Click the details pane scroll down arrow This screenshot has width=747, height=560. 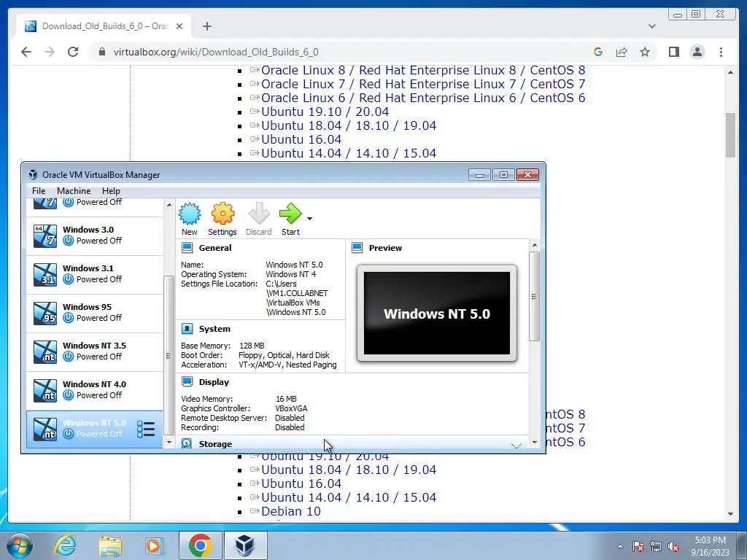click(x=535, y=443)
